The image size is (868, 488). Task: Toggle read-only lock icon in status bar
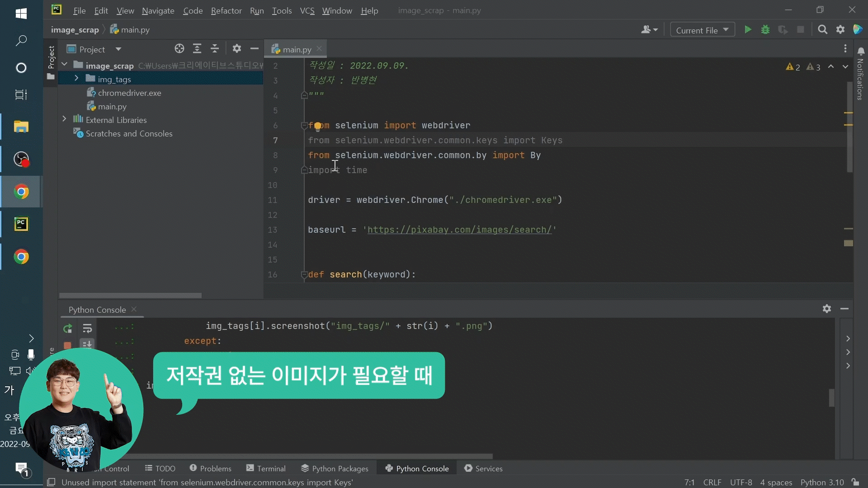click(x=855, y=482)
